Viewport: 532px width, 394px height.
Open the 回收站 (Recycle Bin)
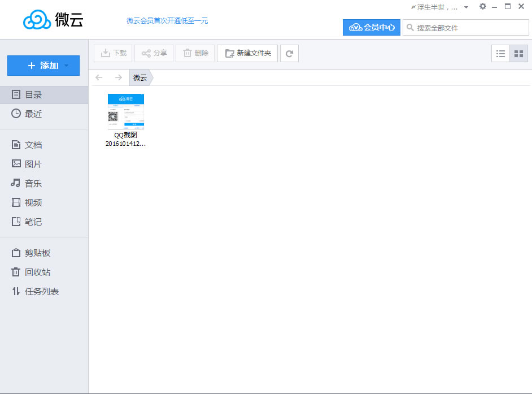point(35,272)
